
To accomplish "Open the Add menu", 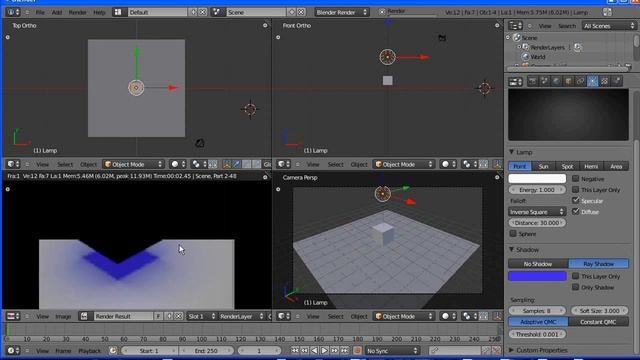I will (x=57, y=12).
